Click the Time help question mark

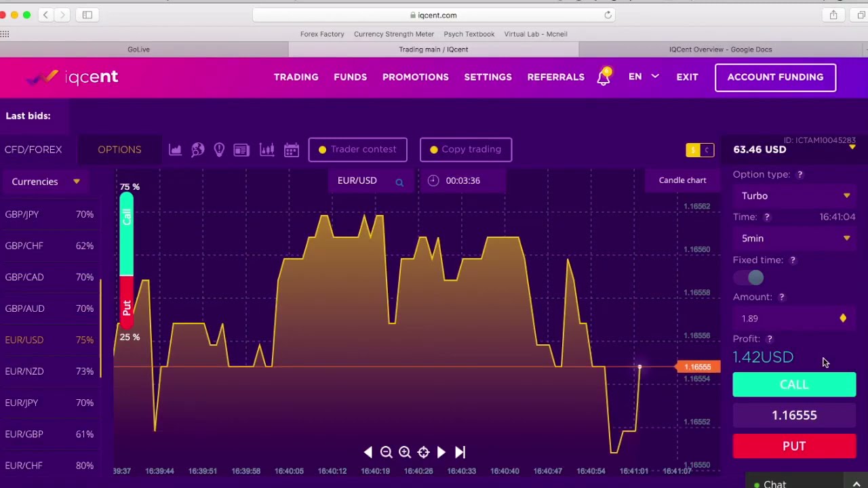[767, 217]
